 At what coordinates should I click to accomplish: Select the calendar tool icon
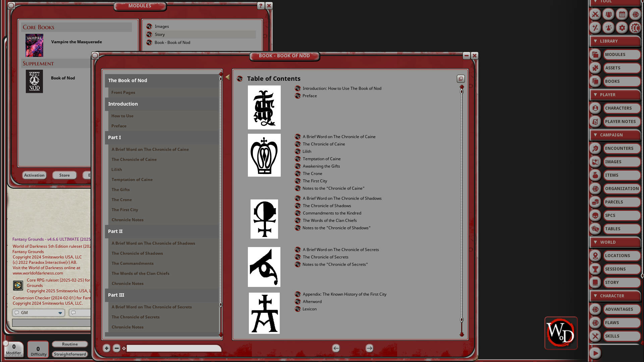[622, 14]
